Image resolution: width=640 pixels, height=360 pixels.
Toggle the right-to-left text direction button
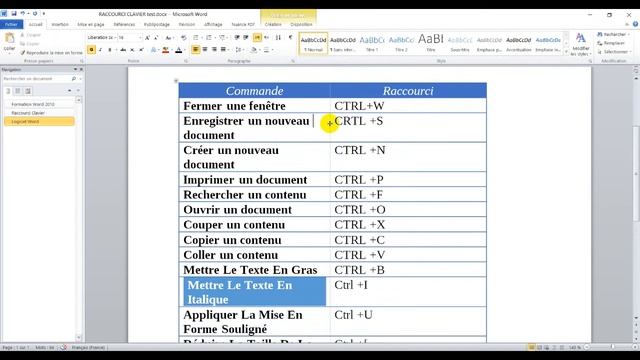pyautogui.click(x=267, y=38)
